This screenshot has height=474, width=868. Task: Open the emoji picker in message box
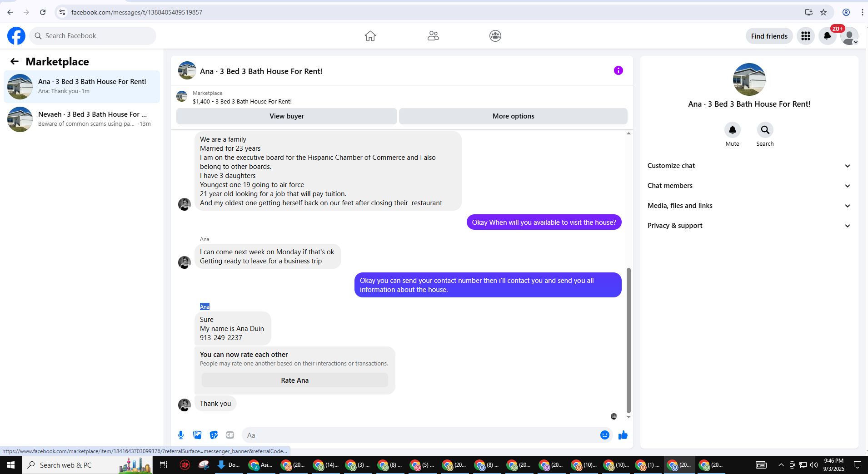(x=605, y=435)
